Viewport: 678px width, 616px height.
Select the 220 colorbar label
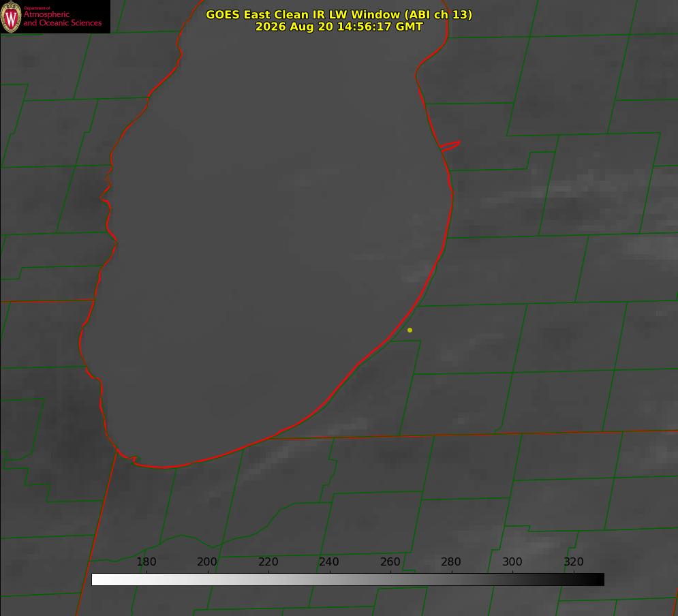268,561
